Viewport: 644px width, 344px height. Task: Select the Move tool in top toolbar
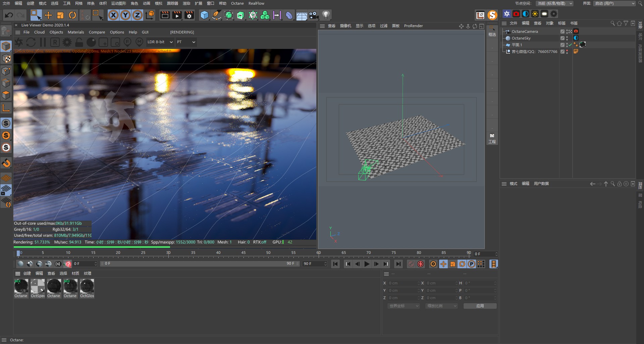[x=48, y=15]
